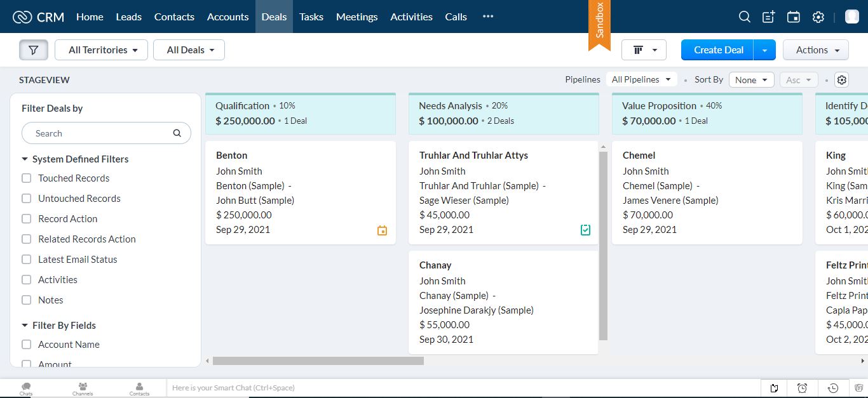Expand the All Pipelines dropdown
The height and width of the screenshot is (398, 868).
click(641, 80)
